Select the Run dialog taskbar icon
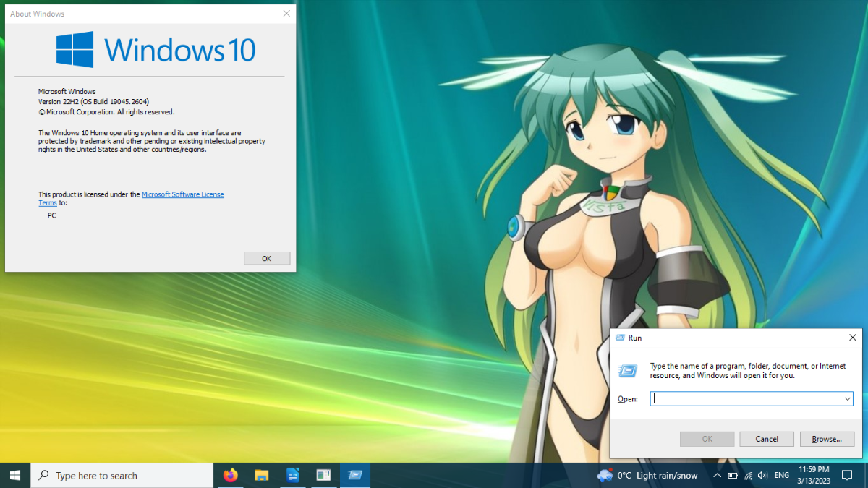The height and width of the screenshot is (488, 868). pos(354,475)
